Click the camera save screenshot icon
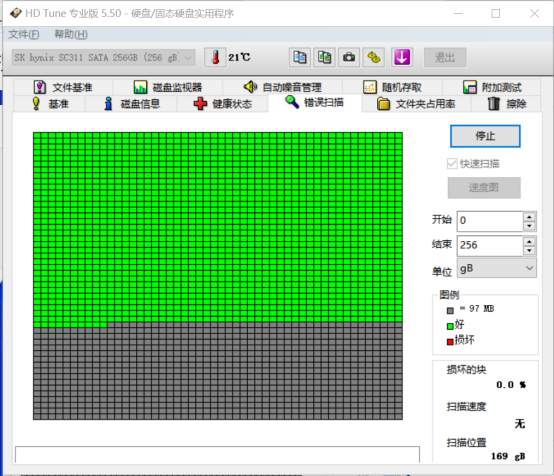 (x=349, y=57)
